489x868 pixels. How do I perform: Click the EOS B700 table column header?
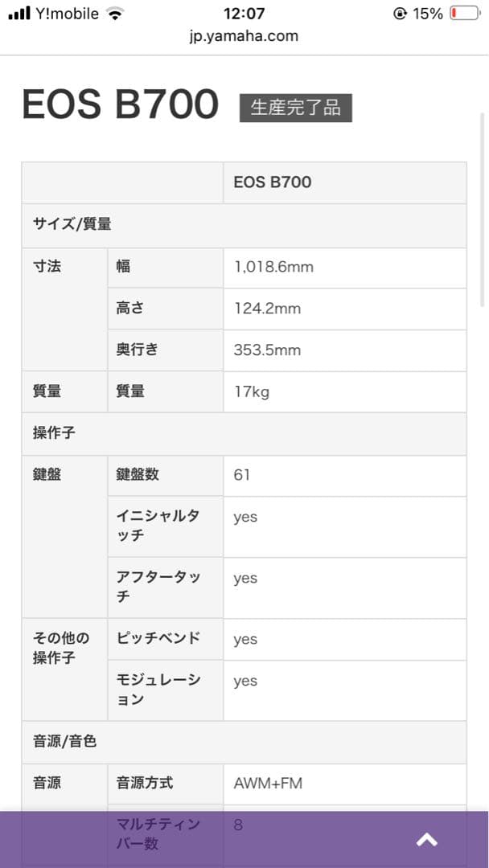pos(272,182)
